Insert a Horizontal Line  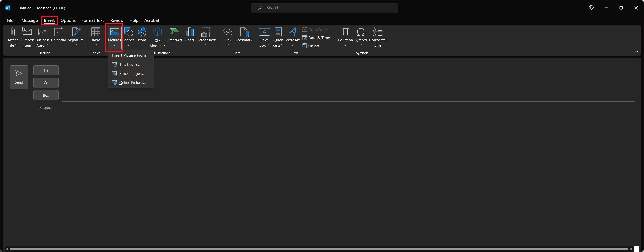click(378, 37)
